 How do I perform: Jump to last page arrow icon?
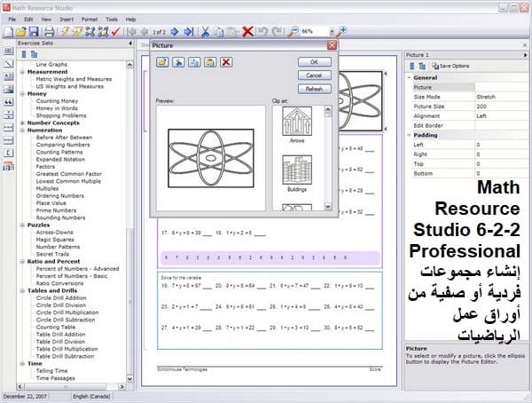(x=188, y=32)
